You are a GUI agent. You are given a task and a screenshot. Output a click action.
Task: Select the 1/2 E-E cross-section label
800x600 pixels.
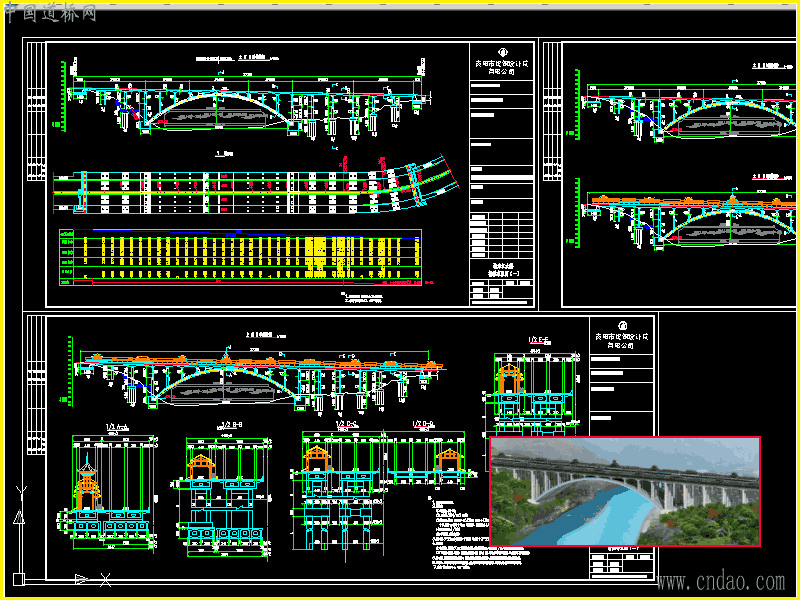click(538, 340)
